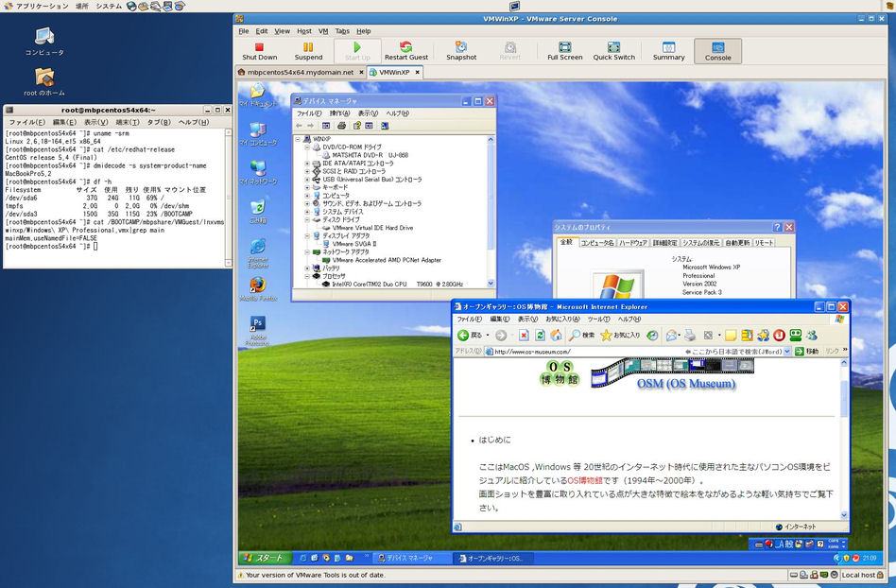Open the Host menu in VMware Server Console

(x=304, y=31)
